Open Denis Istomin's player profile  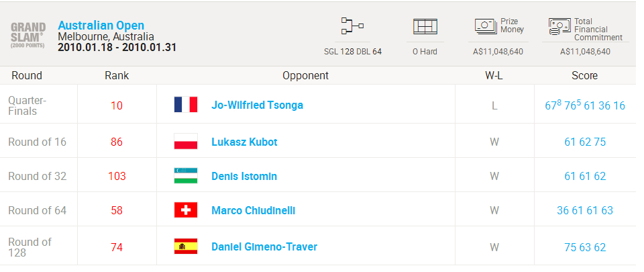(244, 176)
